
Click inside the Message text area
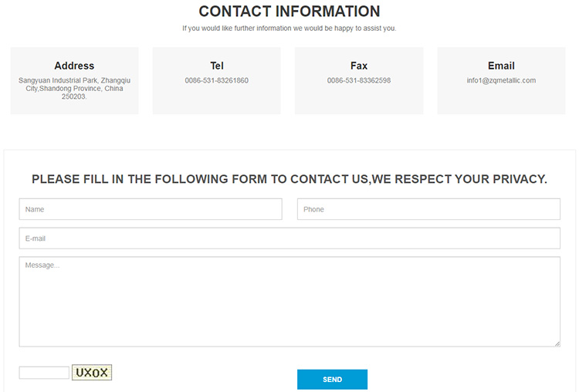pos(289,302)
